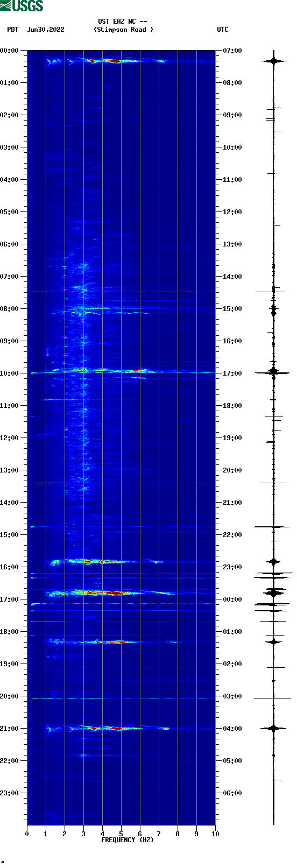Click the spectrogram event at 21:00 PDT

point(108,728)
